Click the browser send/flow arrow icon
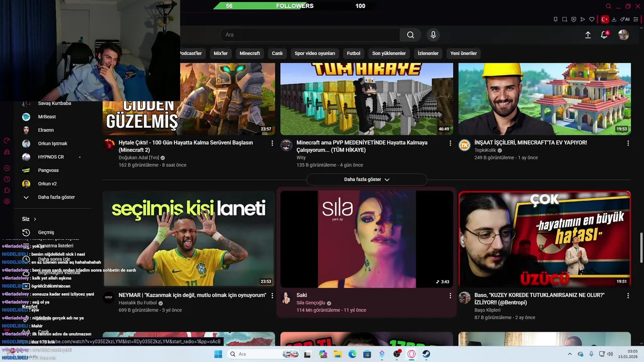The width and height of the screenshot is (644, 362). click(x=583, y=19)
